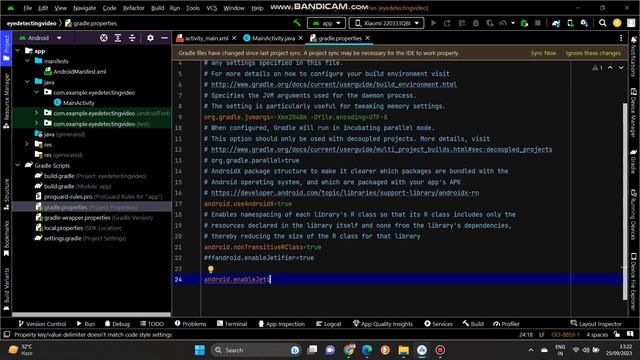This screenshot has width=640, height=360.
Task: Open the Resource Manager side panel
Action: coord(6,101)
